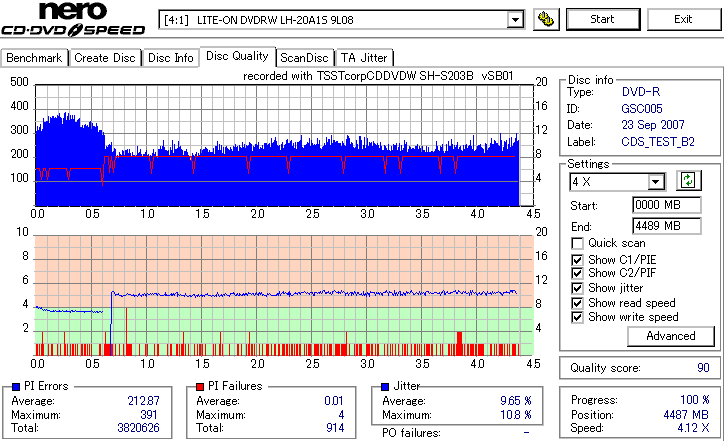Toggle Show C1/PIE checkbox
This screenshot has width=724, height=441.
(577, 260)
